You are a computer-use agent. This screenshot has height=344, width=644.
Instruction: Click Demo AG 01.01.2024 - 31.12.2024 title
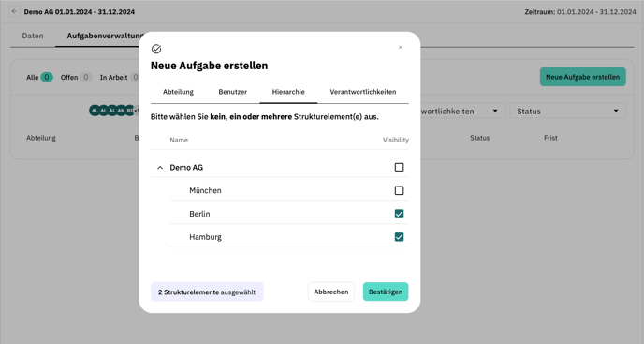click(80, 12)
